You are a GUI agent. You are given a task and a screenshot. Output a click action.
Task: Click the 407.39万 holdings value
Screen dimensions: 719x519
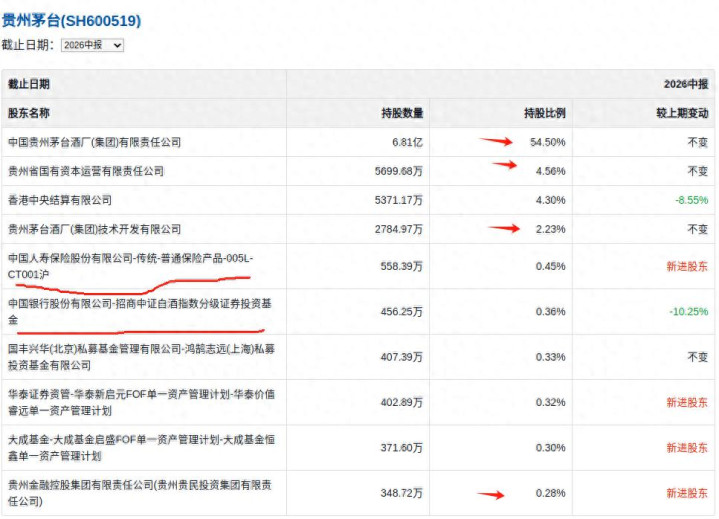(401, 357)
